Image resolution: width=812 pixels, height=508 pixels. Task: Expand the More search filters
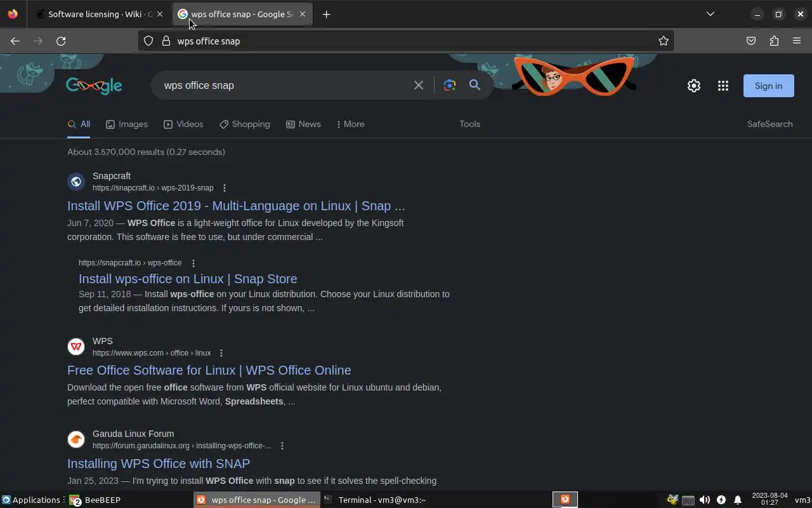coord(351,124)
